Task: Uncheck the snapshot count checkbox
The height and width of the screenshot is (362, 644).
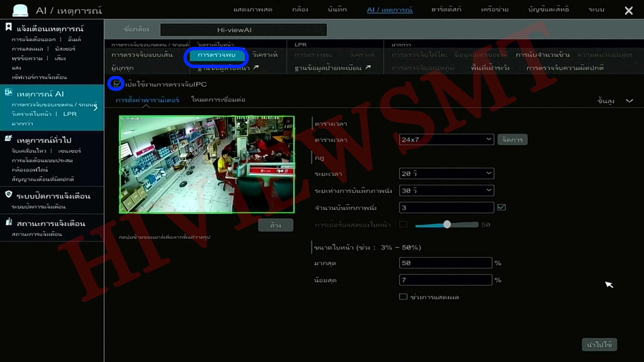Action: pos(501,207)
